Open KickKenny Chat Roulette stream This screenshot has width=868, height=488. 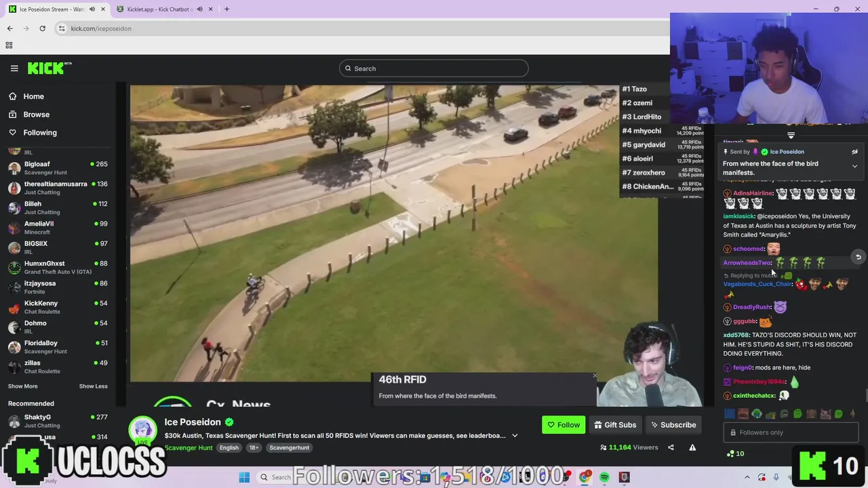tap(58, 307)
